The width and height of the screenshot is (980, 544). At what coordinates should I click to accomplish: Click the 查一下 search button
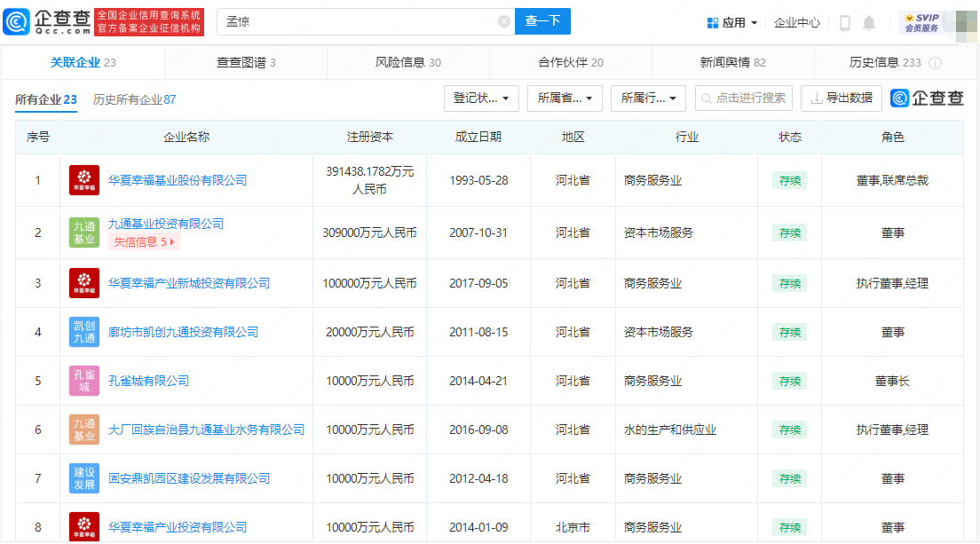coord(542,21)
